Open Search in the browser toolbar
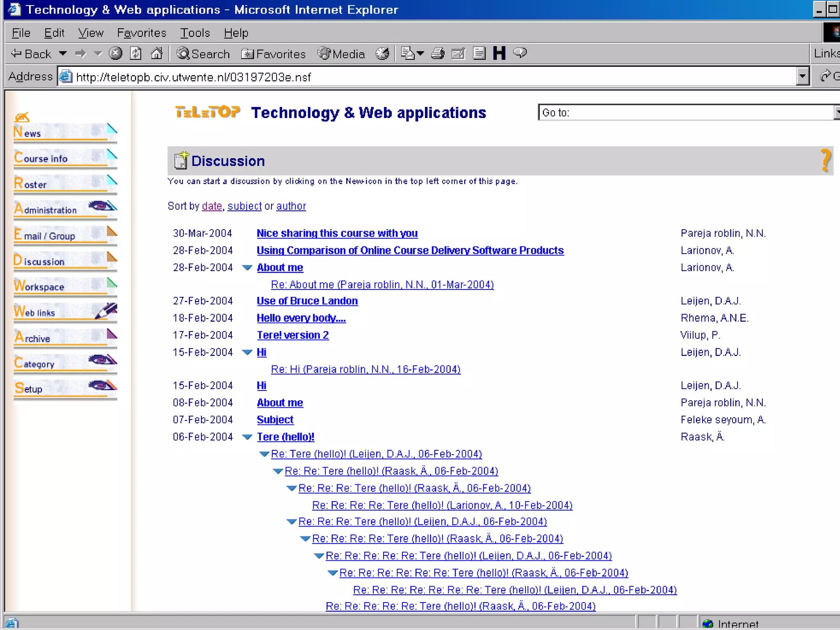The image size is (840, 630). (x=203, y=54)
